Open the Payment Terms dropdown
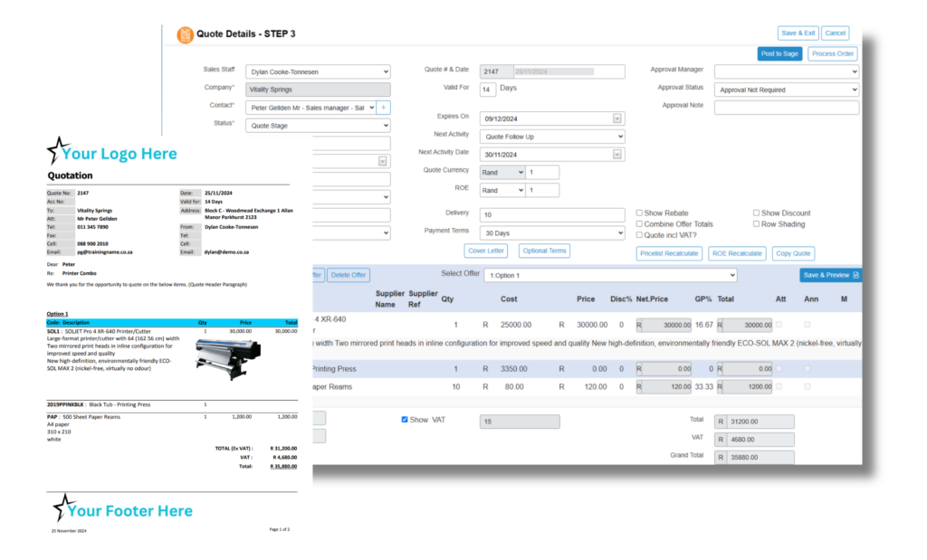 click(x=552, y=233)
